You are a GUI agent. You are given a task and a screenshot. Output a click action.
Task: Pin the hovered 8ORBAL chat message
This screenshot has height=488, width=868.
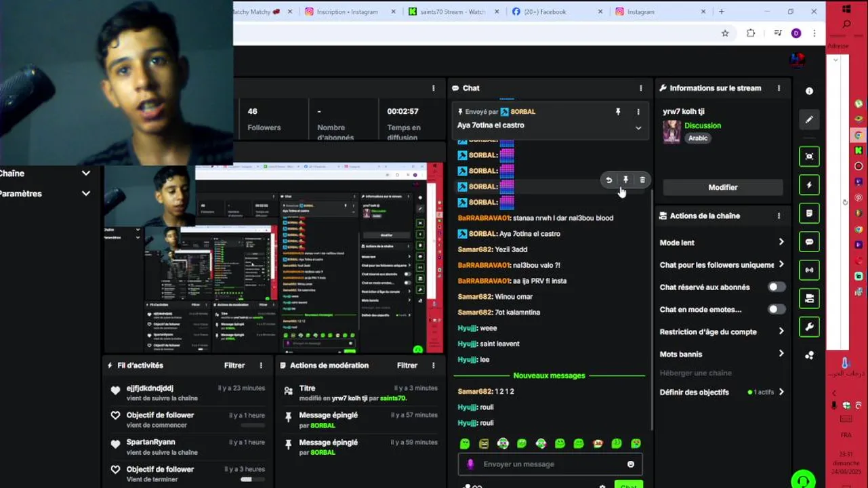(625, 180)
